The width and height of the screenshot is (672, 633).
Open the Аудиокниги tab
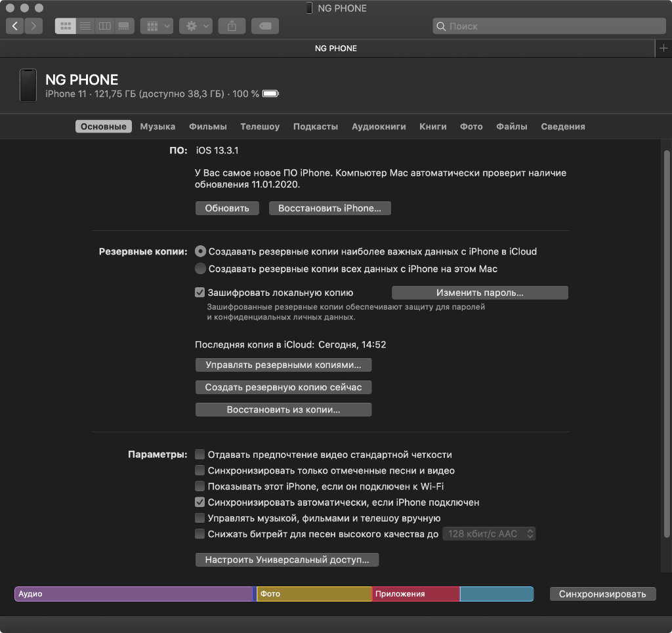pos(379,127)
